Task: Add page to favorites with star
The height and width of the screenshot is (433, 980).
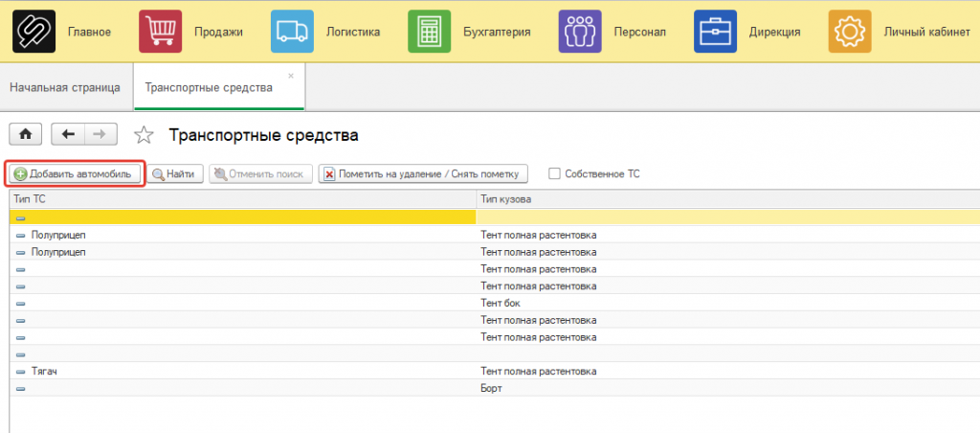Action: [144, 134]
